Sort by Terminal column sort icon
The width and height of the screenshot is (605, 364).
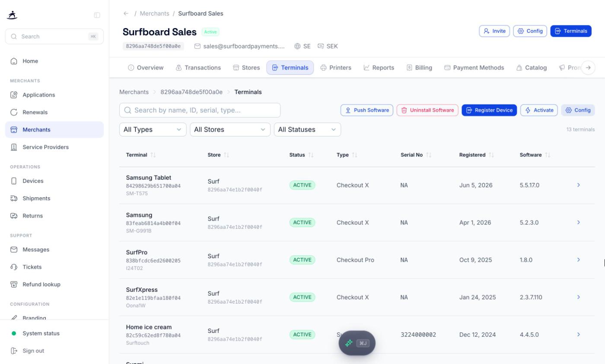[153, 155]
